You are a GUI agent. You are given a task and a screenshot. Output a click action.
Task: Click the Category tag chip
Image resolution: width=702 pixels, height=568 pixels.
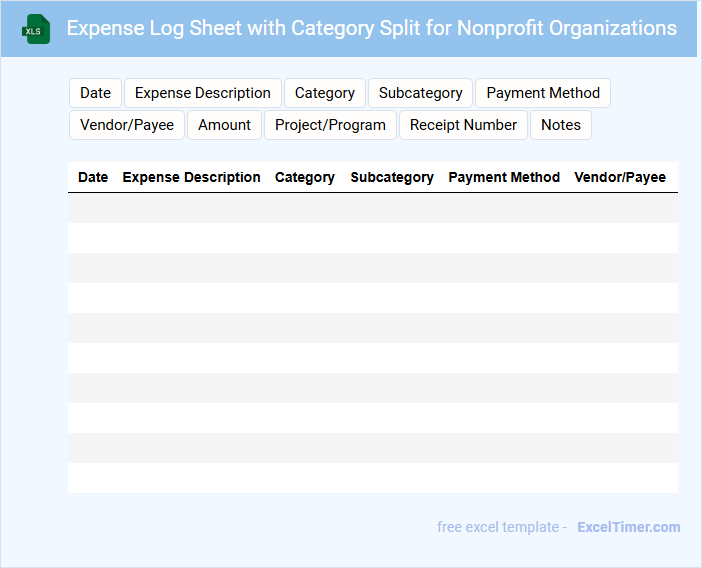(324, 93)
